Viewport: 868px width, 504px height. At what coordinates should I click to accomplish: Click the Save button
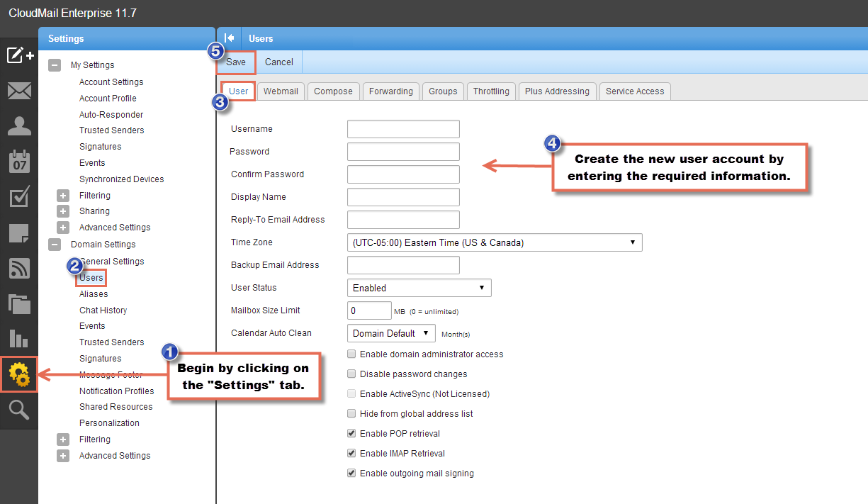click(236, 62)
